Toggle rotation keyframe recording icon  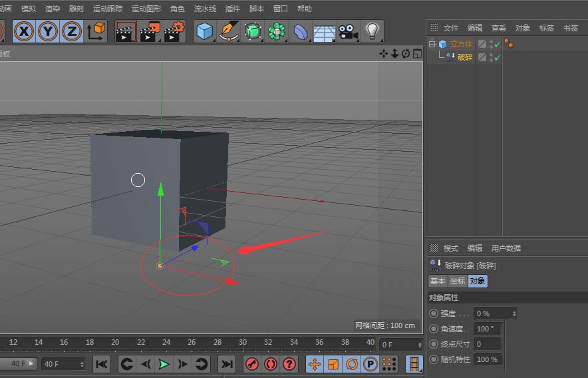[351, 364]
